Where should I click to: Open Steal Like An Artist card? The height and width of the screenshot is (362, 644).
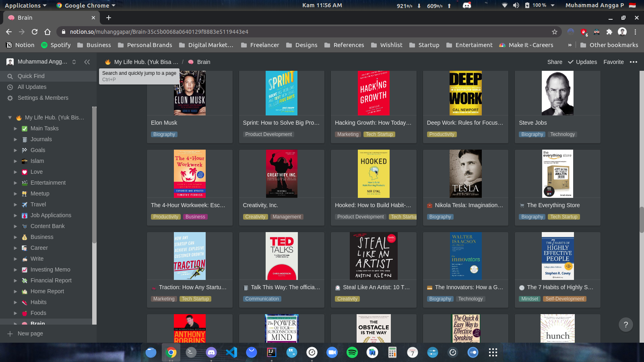click(x=374, y=270)
